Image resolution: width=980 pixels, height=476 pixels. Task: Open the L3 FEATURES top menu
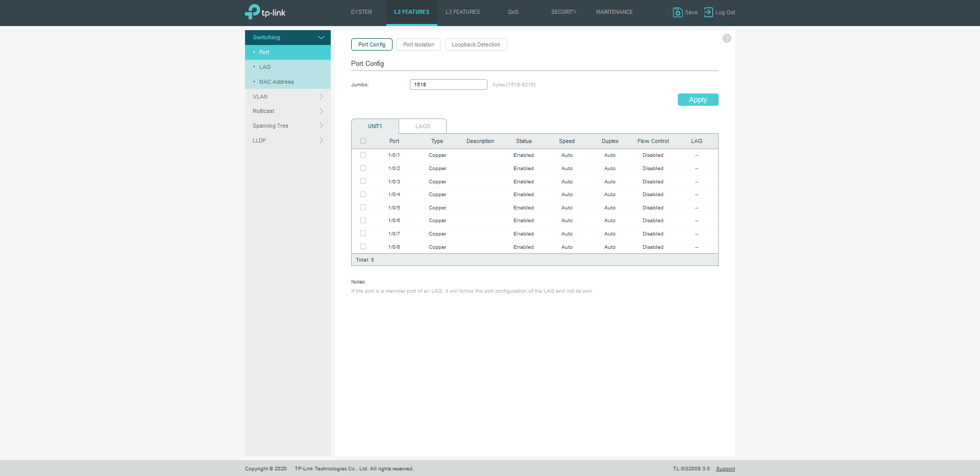(462, 12)
